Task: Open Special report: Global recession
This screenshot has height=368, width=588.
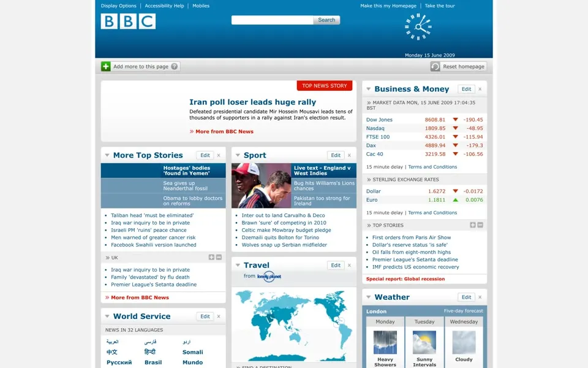Action: click(x=405, y=278)
